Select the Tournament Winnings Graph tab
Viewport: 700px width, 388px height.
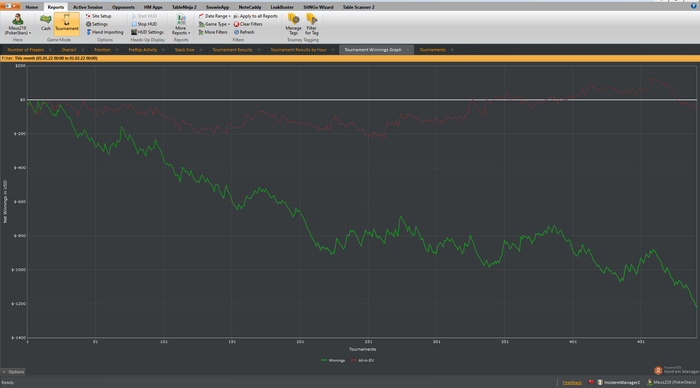tap(373, 50)
